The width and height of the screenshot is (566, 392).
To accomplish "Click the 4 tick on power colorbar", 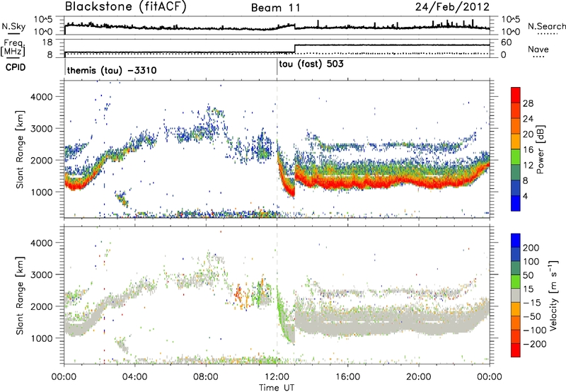I will point(525,196).
